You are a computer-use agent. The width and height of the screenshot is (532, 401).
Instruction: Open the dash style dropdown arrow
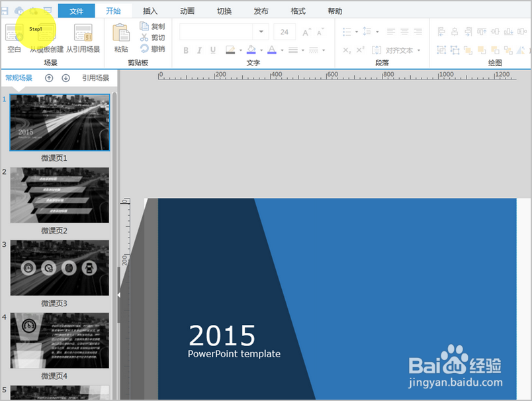[x=324, y=50]
